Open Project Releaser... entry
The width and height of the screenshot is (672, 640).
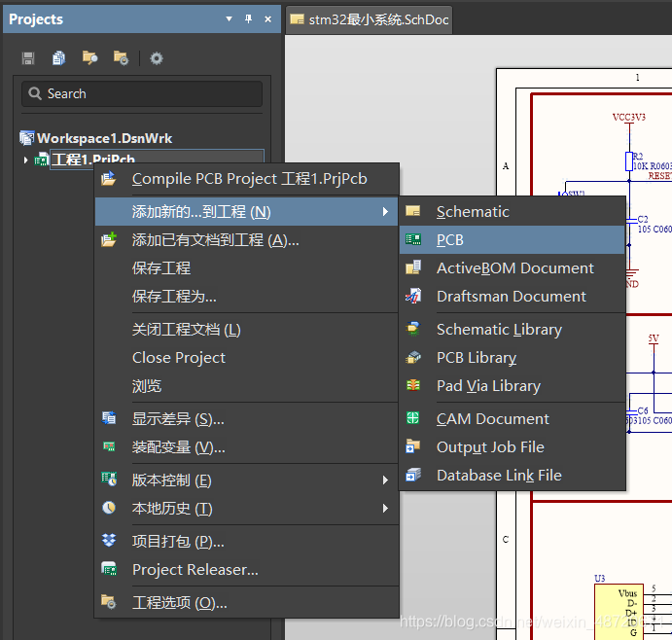(247, 570)
